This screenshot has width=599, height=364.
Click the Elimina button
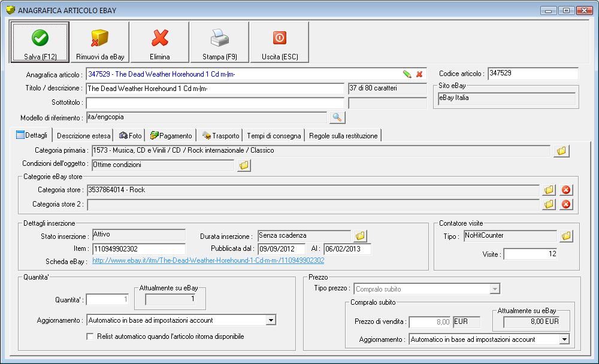[160, 42]
